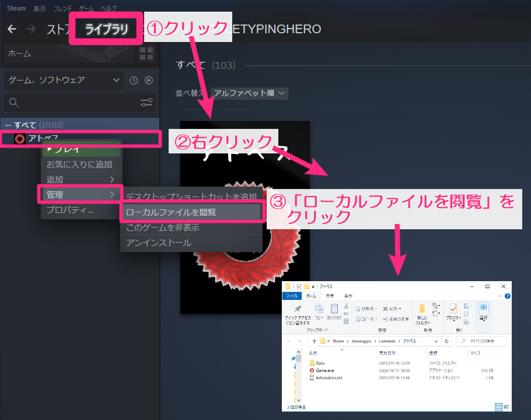
Task: Collapse the すべて category in the game list
Action: (8, 125)
